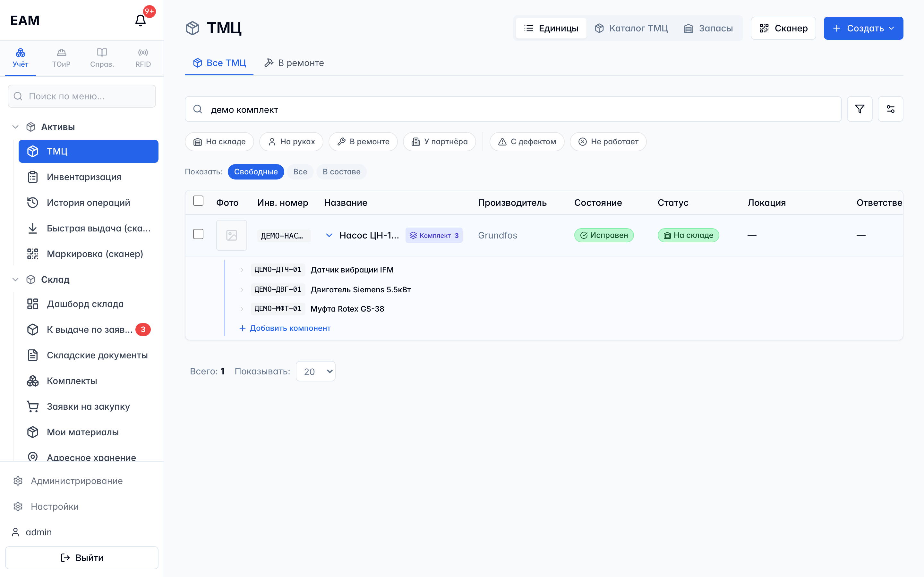The width and height of the screenshot is (924, 577).
Task: Toggle select-all checkbox in table header
Action: [x=198, y=201]
